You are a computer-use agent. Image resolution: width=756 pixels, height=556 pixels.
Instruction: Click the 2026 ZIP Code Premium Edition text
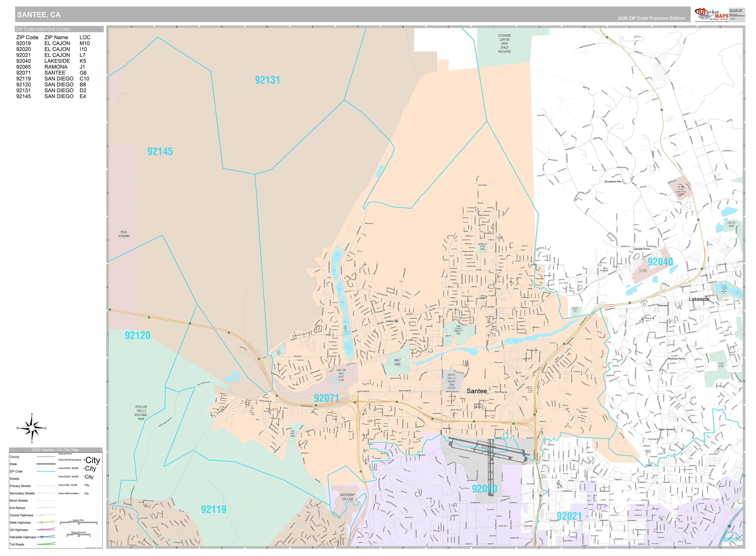pos(651,18)
